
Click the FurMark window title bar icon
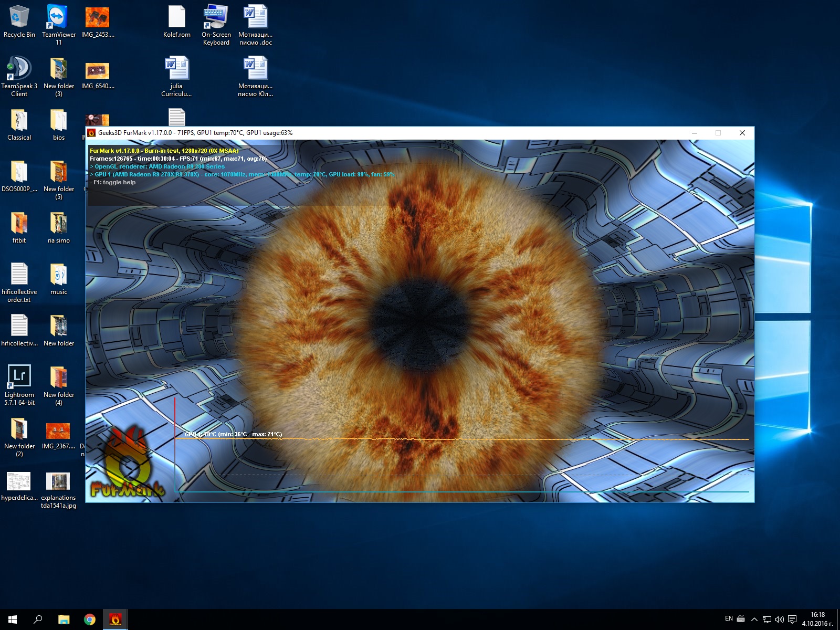(x=91, y=133)
